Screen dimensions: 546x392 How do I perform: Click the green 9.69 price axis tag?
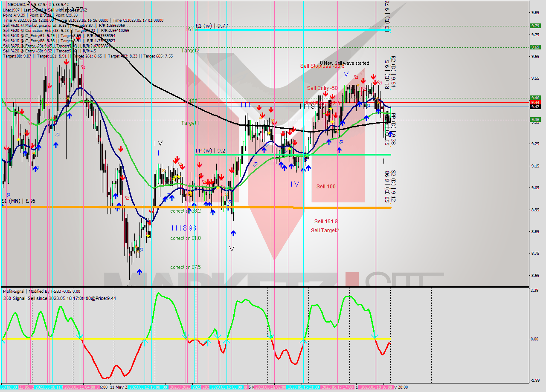(x=535, y=47)
